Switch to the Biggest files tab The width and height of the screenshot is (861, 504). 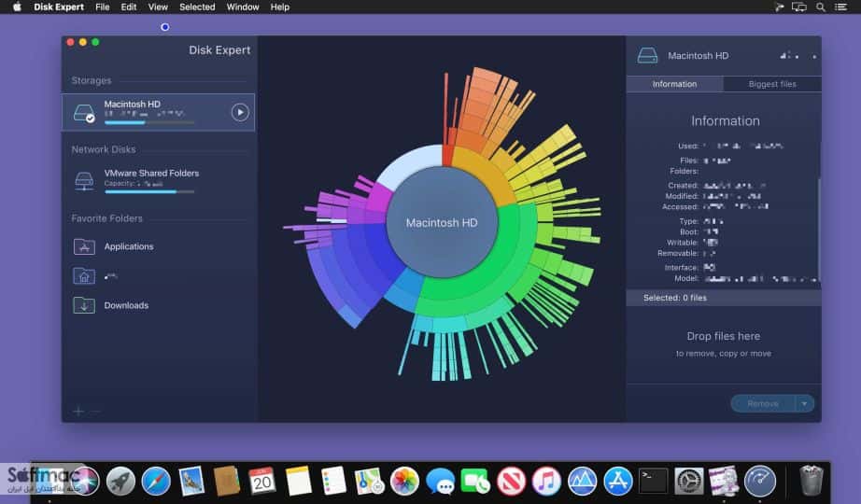click(x=772, y=84)
